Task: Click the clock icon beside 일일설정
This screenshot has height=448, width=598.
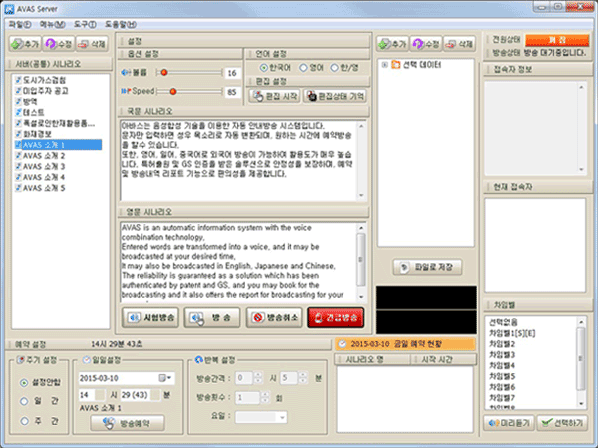Action: (87, 360)
